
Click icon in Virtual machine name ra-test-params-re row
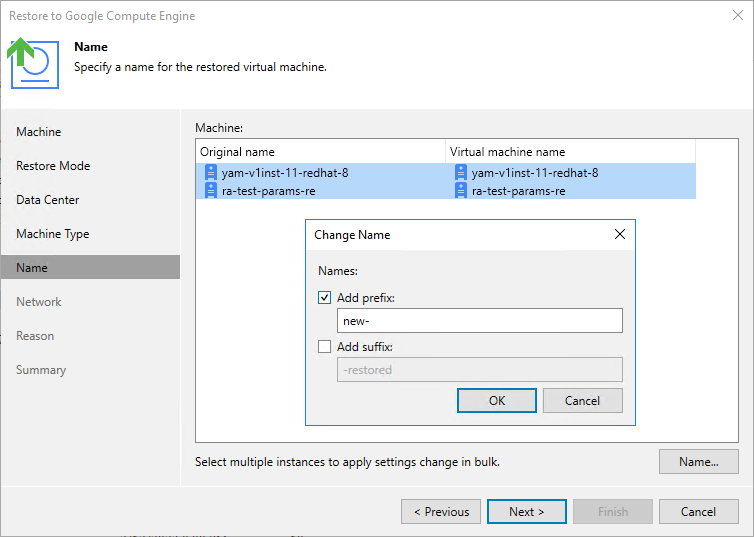[460, 190]
